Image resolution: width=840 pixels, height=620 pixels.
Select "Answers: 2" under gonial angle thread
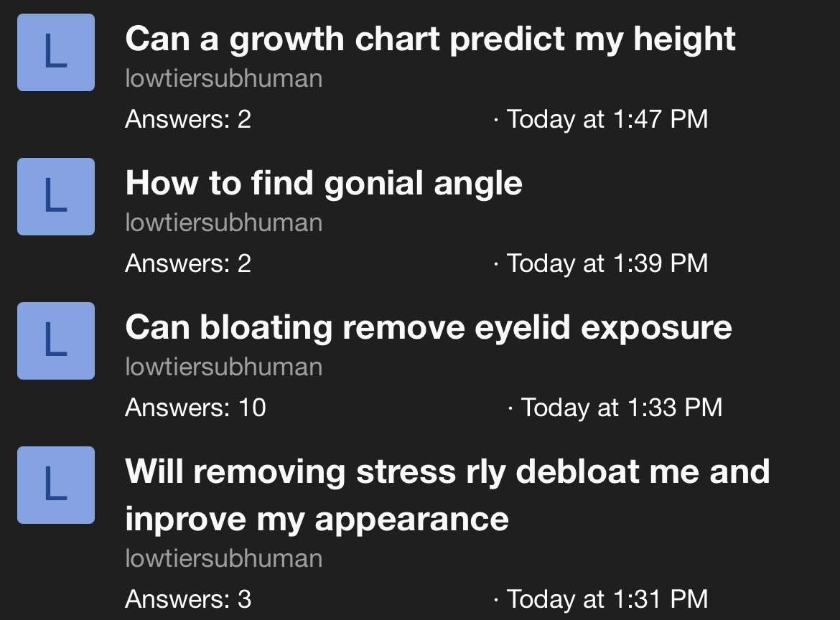click(x=188, y=263)
